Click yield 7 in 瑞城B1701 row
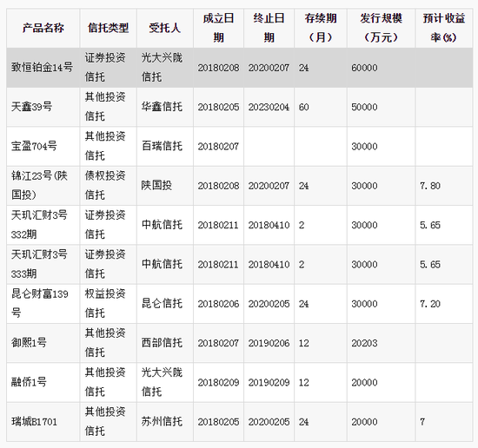Viewport: 478px width, 448px height. point(422,422)
